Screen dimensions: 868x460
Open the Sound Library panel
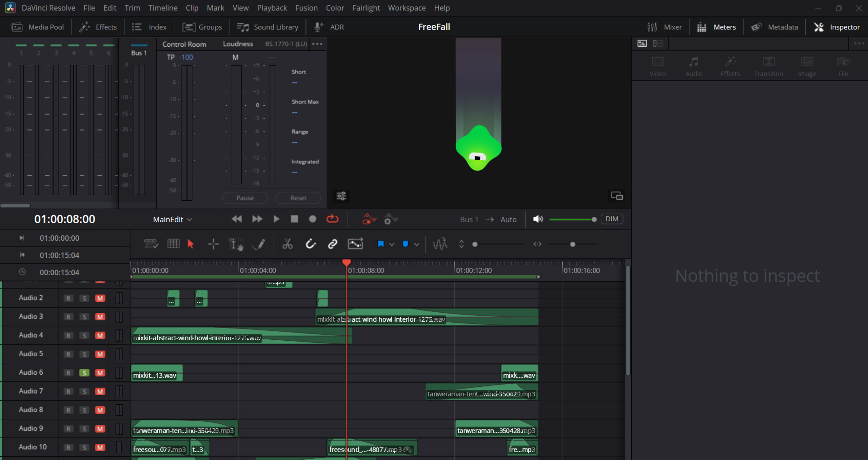(x=268, y=27)
